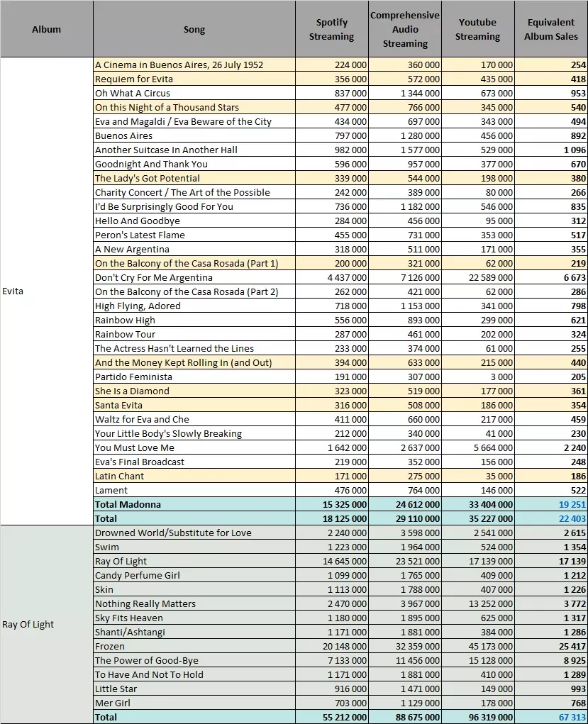Select 'Candy Perfume Girl' song cell
588x724 pixels.
coord(194,576)
